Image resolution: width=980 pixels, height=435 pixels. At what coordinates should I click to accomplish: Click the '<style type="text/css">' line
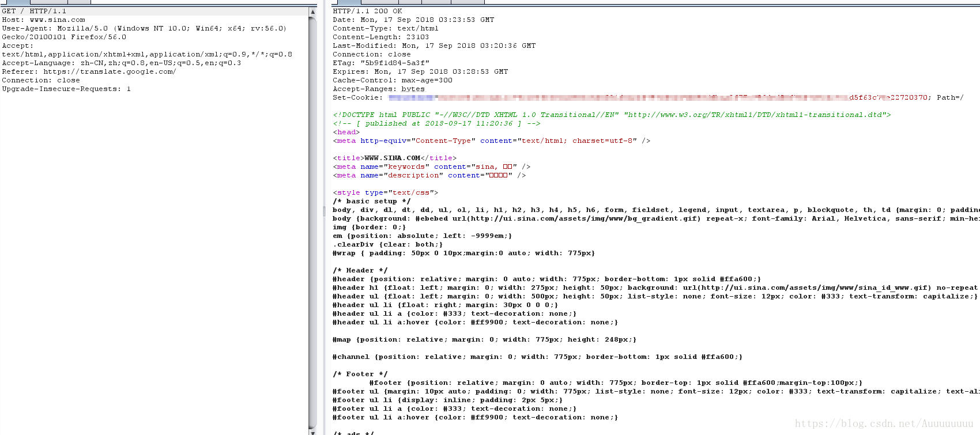(x=385, y=192)
